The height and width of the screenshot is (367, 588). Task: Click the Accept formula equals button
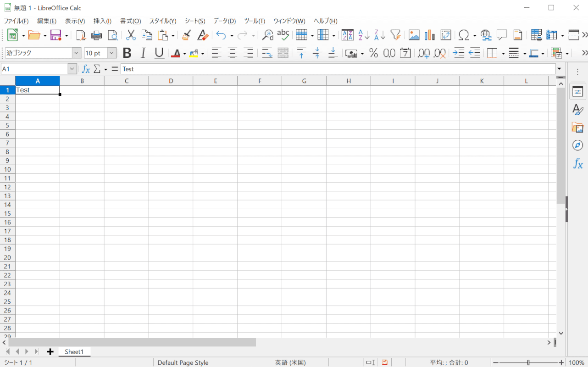pyautogui.click(x=115, y=69)
